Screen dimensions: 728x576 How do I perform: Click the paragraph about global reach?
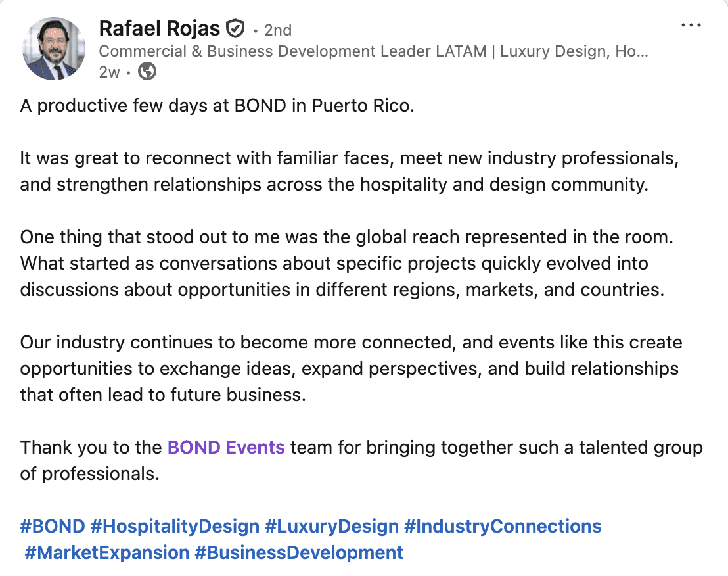pyautogui.click(x=346, y=264)
